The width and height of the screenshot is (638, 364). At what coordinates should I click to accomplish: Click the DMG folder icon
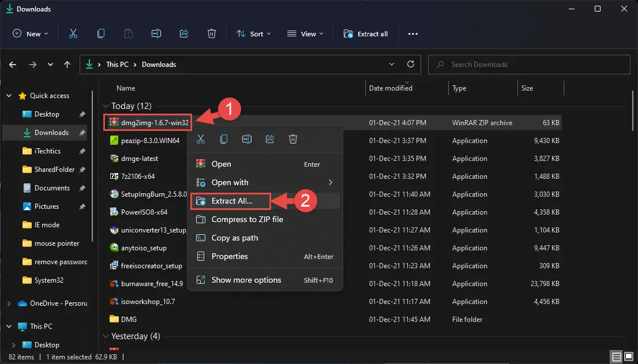[x=114, y=319]
